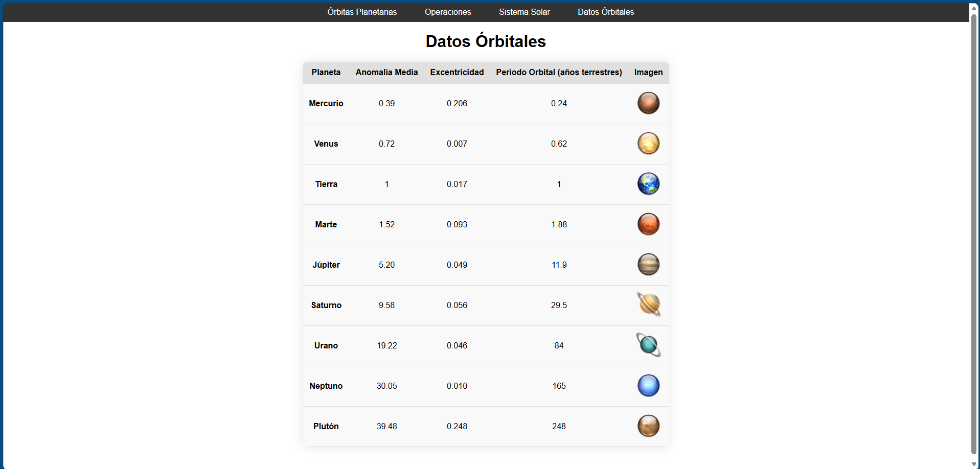Click the Mercurio planet image
Screen dimensions: 980x469
pos(648,103)
